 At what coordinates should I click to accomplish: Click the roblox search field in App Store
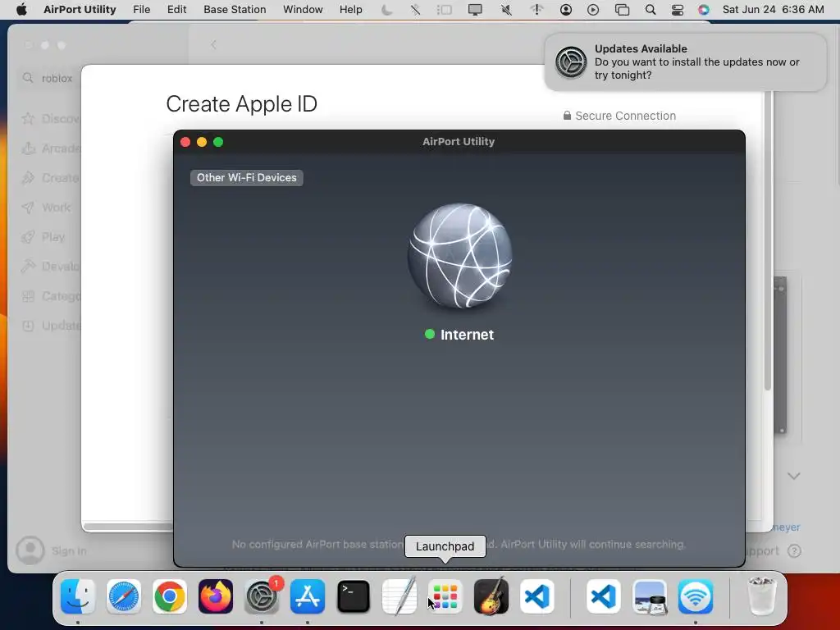[x=49, y=78]
